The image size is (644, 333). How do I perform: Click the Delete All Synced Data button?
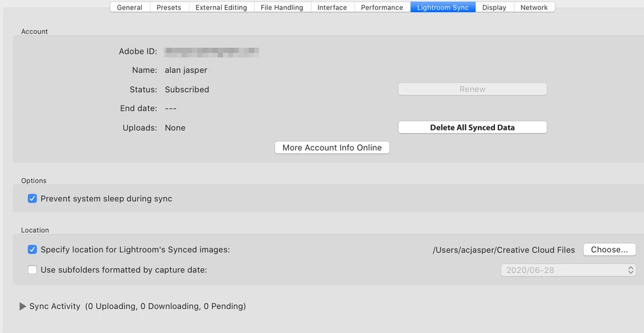(473, 127)
